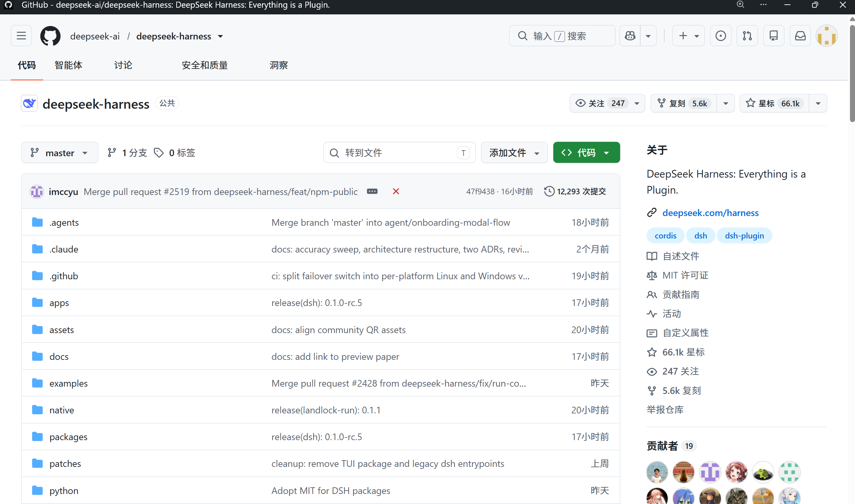The width and height of the screenshot is (855, 504).
Task: Click the zoom icon in title bar
Action: [x=741, y=5]
